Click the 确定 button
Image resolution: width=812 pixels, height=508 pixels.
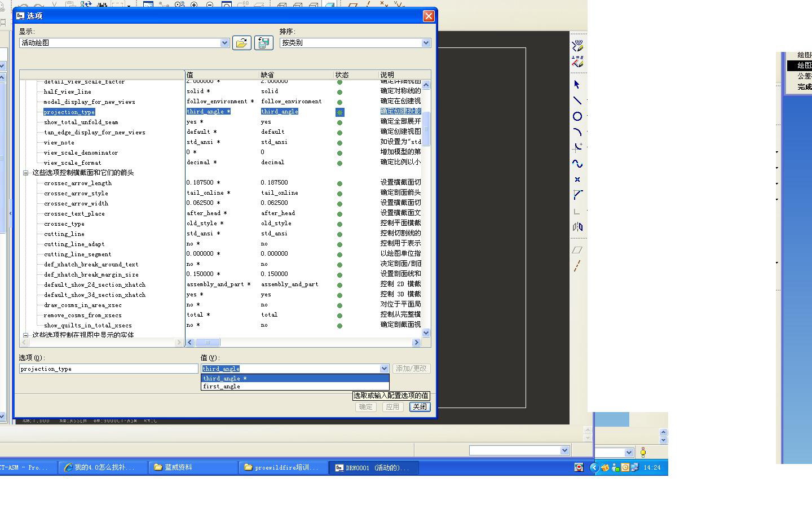coord(365,407)
